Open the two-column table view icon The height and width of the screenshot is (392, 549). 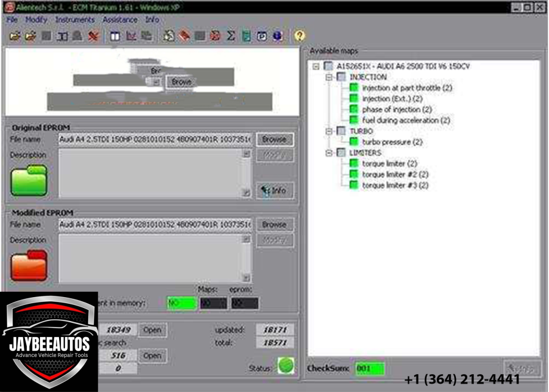click(115, 36)
